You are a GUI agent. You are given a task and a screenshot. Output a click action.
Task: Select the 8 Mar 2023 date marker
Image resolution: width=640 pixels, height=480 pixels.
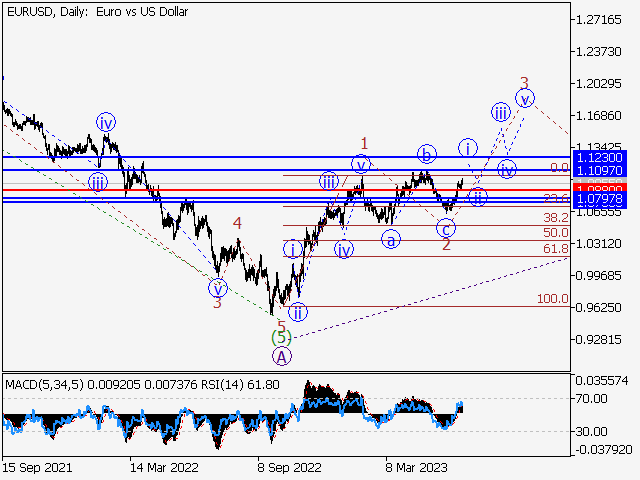tap(416, 467)
